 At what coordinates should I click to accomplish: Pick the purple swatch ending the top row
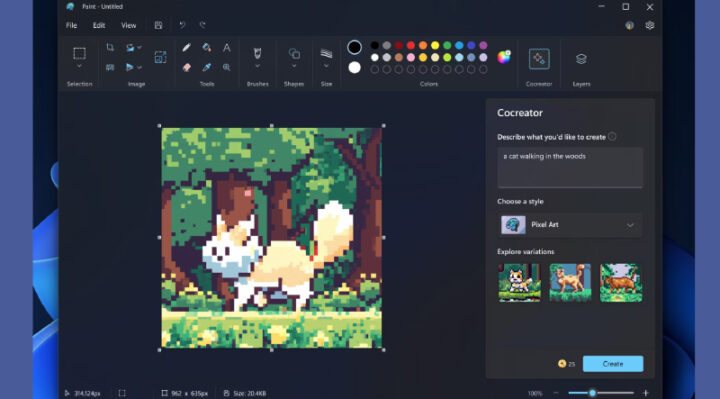[x=483, y=45]
